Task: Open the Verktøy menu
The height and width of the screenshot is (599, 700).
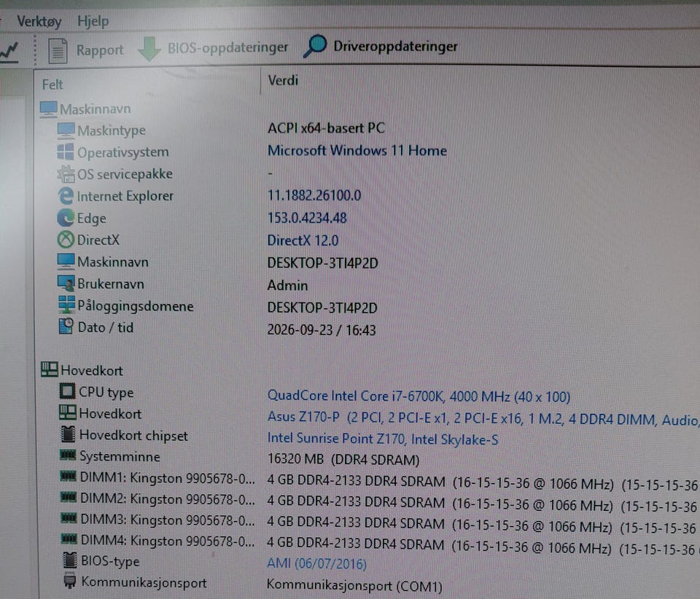Action: point(39,21)
